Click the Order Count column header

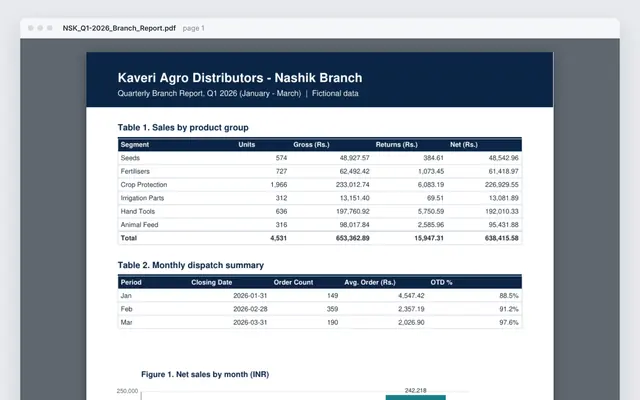[293, 282]
